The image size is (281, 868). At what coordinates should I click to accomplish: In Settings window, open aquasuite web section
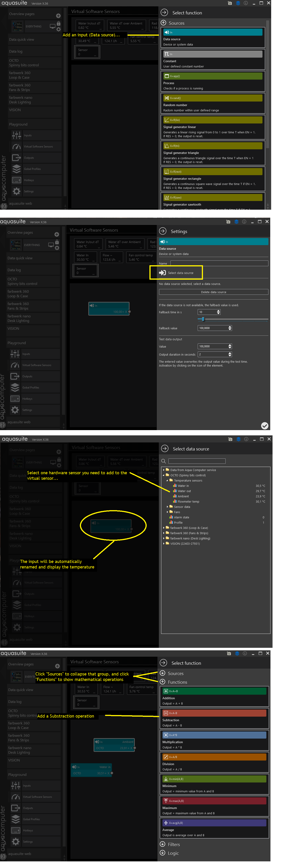[33, 422]
